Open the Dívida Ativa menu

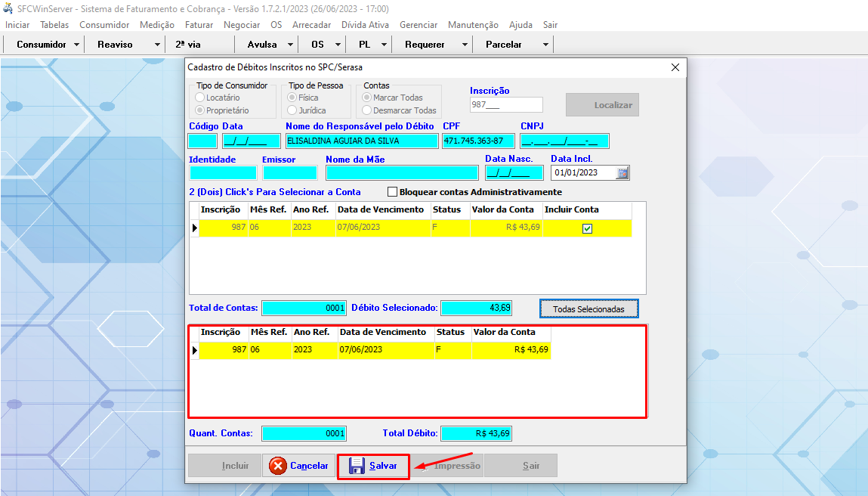pyautogui.click(x=365, y=25)
